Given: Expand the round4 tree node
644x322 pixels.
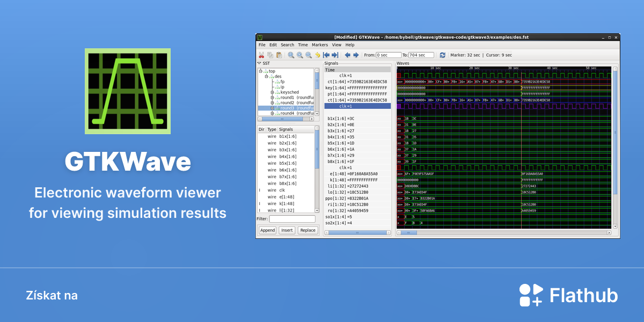Looking at the screenshot, I should [273, 113].
